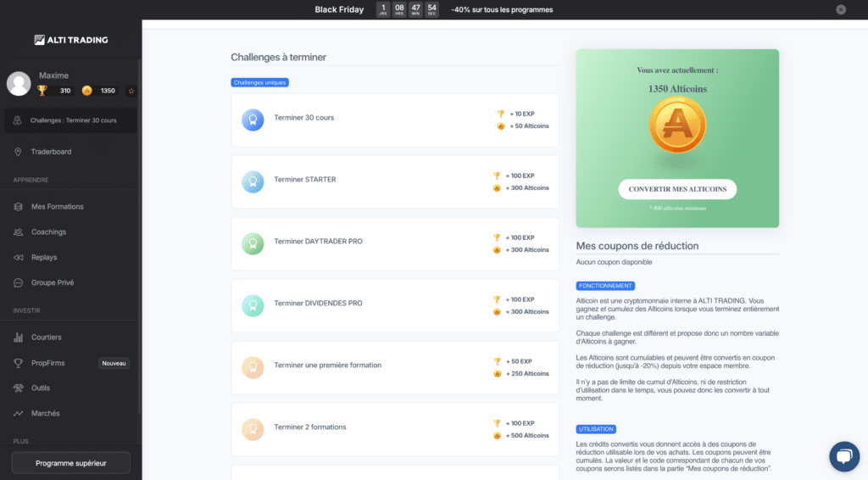Click "1350 Alticoins" balance text
The width and height of the screenshot is (868, 480).
point(677,89)
